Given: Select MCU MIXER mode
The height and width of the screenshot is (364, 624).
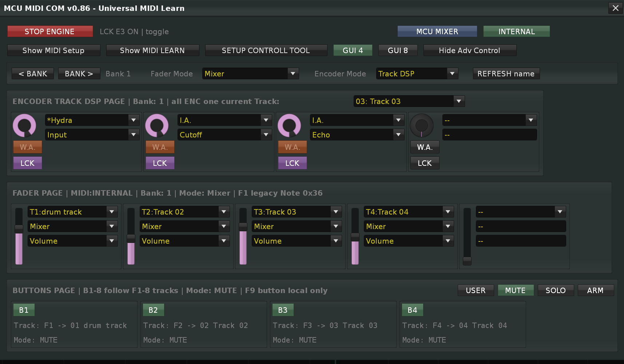Looking at the screenshot, I should pos(437,32).
